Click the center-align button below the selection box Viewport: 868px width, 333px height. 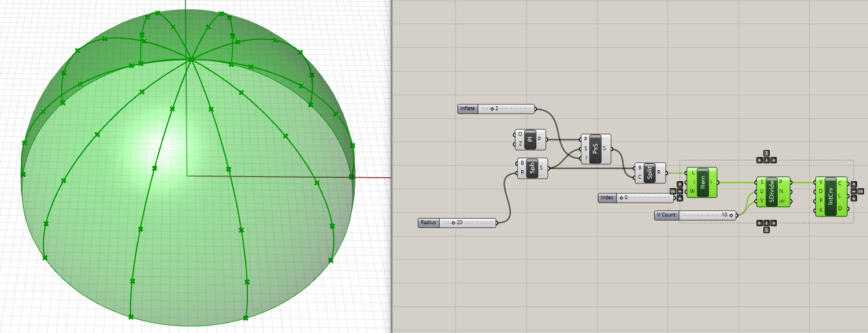coord(766,223)
